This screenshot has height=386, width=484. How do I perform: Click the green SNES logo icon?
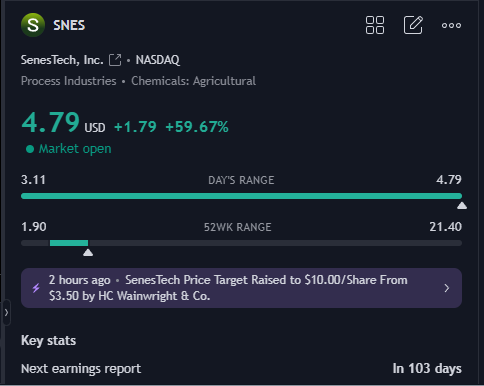[33, 25]
